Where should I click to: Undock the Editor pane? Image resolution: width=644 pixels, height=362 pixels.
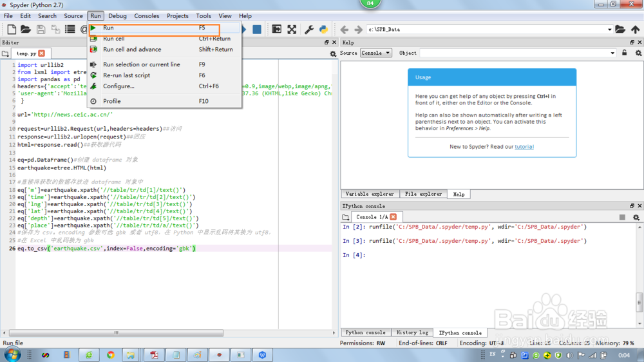[327, 43]
